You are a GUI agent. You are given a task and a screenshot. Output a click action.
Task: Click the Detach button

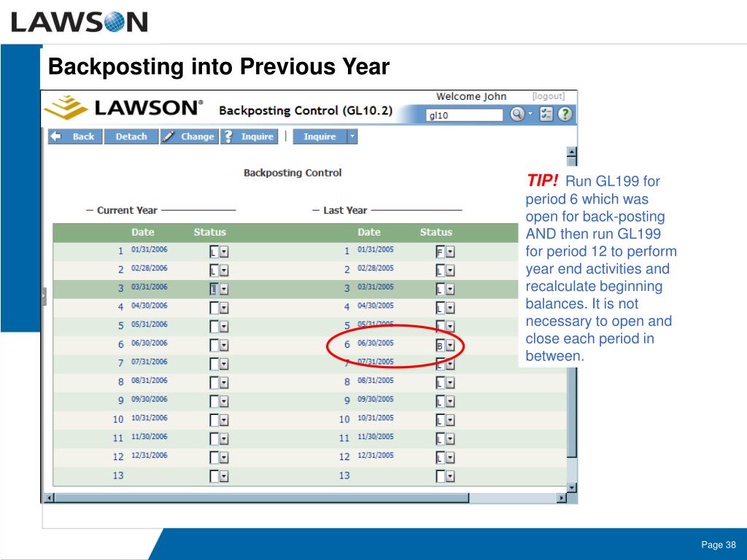(131, 136)
